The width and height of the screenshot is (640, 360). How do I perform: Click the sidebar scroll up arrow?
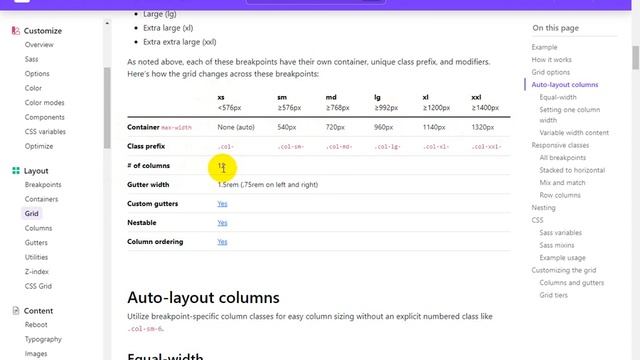click(x=107, y=23)
